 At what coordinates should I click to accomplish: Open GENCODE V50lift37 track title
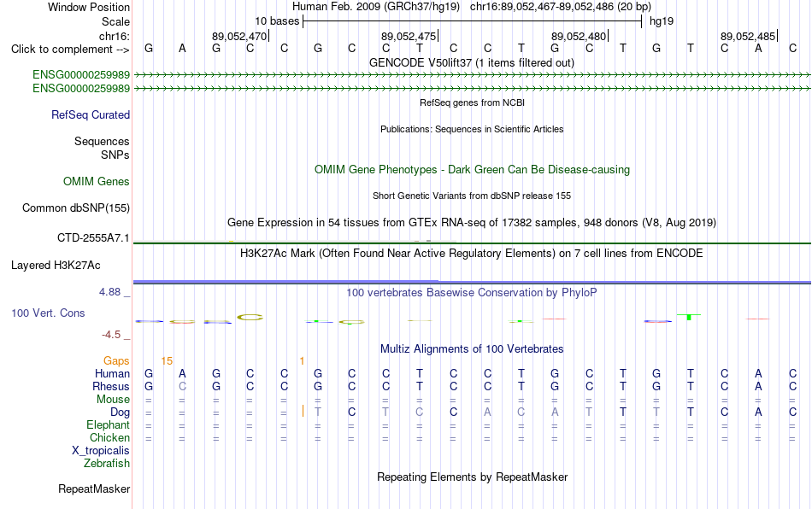(x=471, y=63)
